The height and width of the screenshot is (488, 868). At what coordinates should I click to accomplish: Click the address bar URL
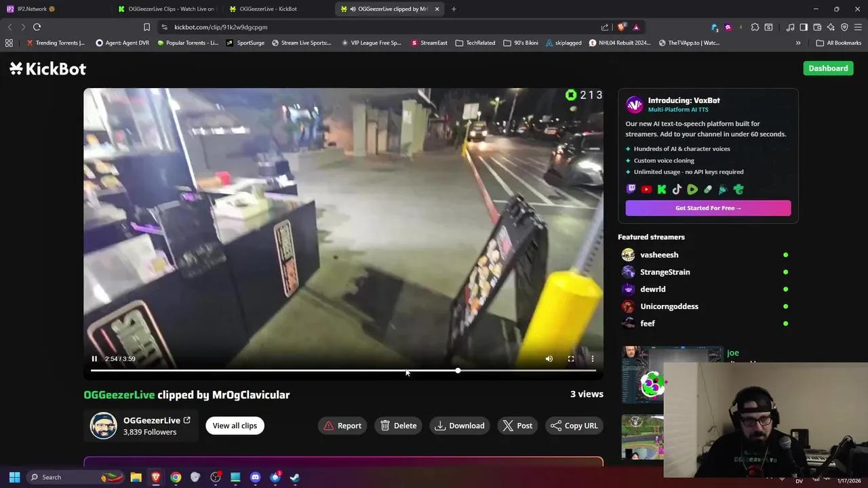coord(220,27)
